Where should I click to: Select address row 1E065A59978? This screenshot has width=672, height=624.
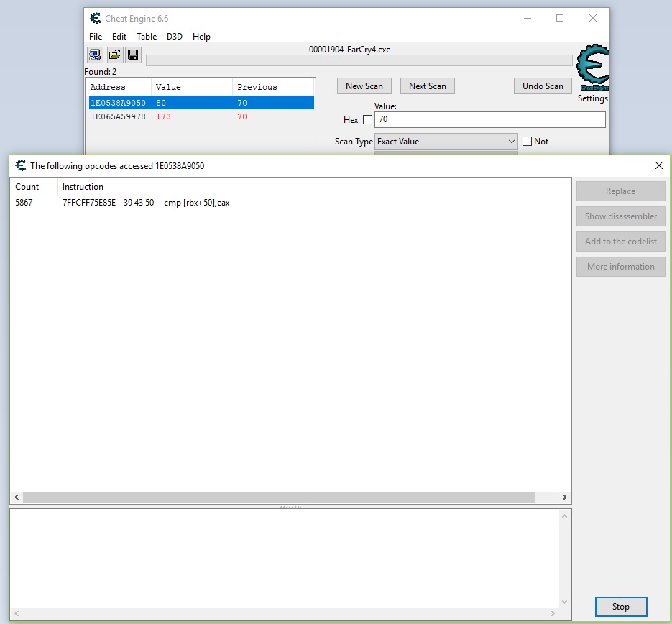click(x=201, y=116)
